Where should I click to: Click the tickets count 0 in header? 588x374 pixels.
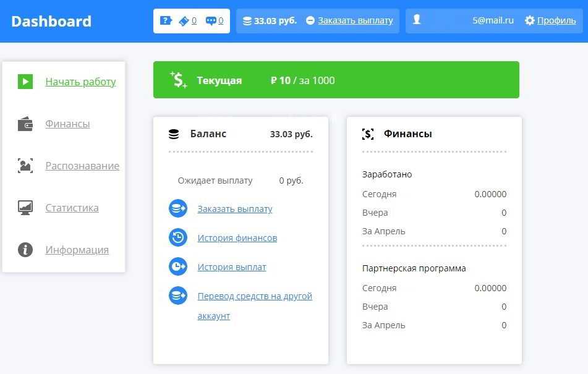tap(194, 21)
